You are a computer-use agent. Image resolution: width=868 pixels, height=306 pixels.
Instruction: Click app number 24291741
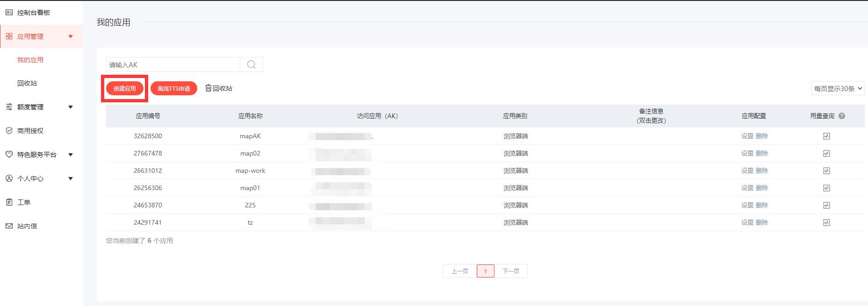point(148,222)
